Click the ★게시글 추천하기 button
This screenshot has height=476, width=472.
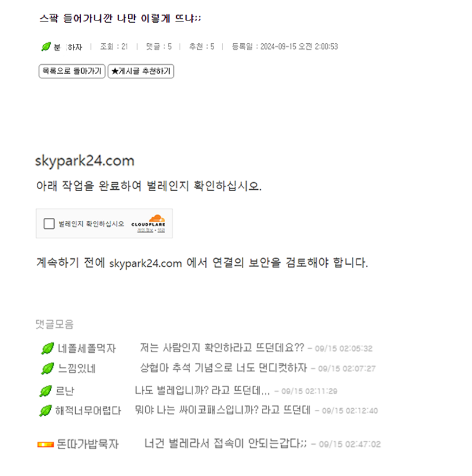141,71
